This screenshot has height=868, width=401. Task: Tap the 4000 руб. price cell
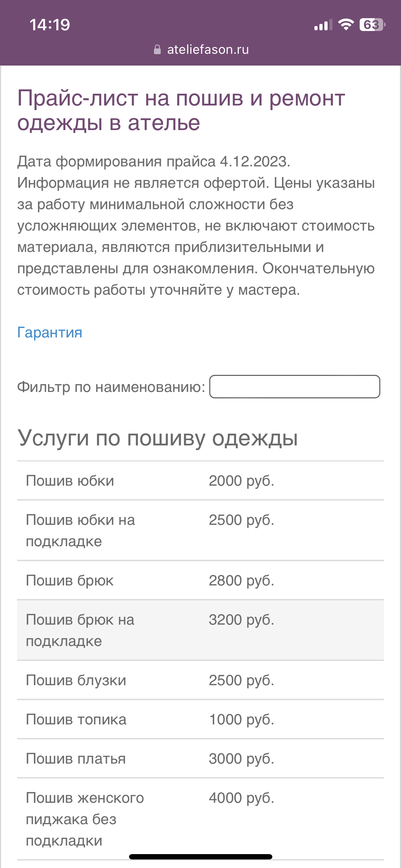241,798
